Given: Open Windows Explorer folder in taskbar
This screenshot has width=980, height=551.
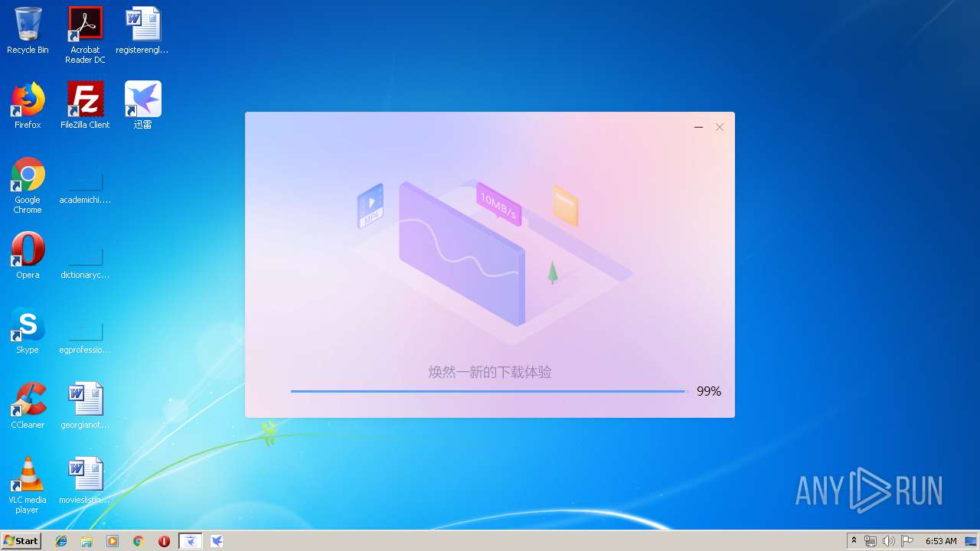Looking at the screenshot, I should [87, 541].
